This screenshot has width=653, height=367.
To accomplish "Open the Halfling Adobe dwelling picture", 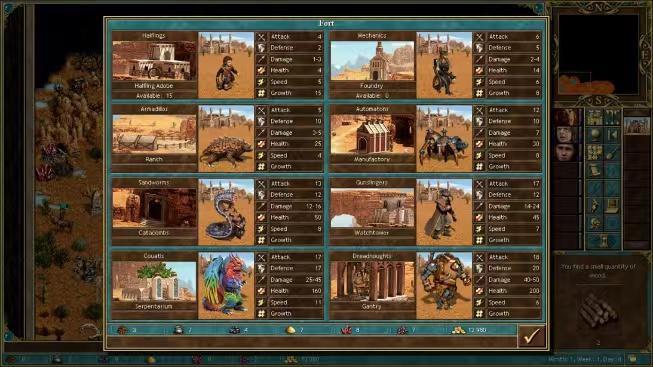I will click(x=154, y=60).
